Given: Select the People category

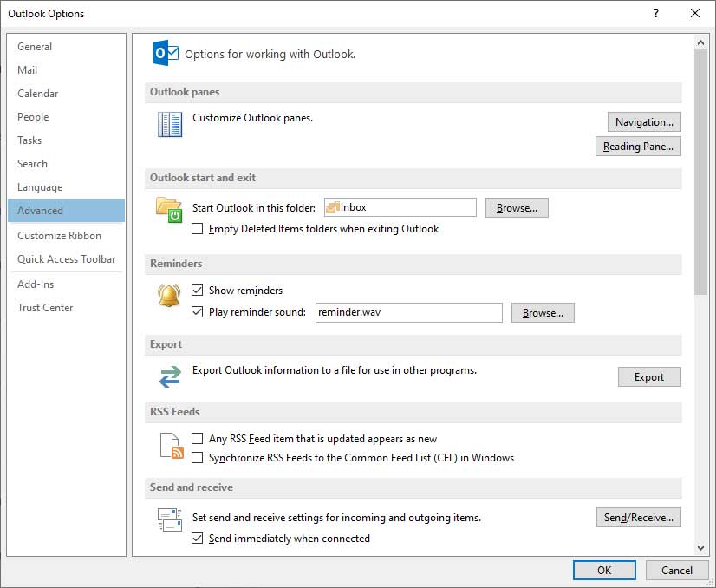Looking at the screenshot, I should [66, 117].
